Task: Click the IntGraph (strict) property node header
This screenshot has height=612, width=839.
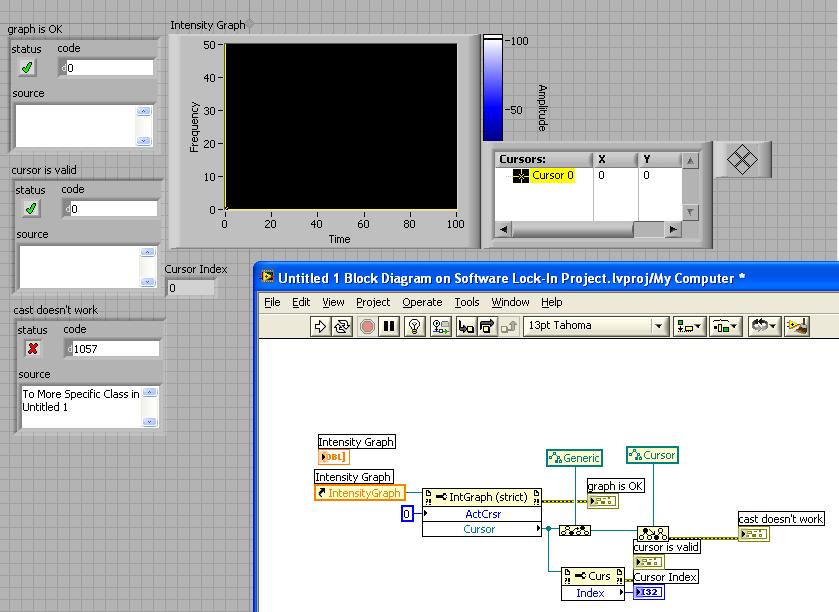Action: 482,497
